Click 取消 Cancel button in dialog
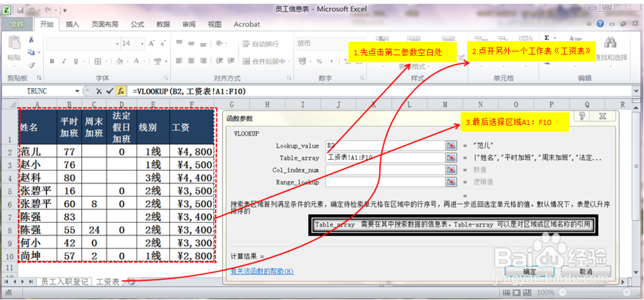The height and width of the screenshot is (300, 644). pyautogui.click(x=585, y=271)
